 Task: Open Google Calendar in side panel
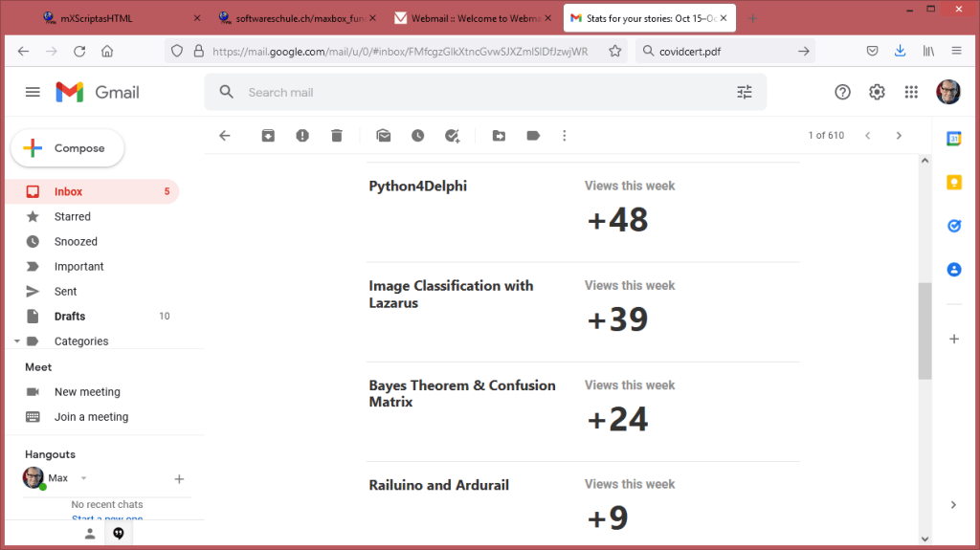click(954, 139)
